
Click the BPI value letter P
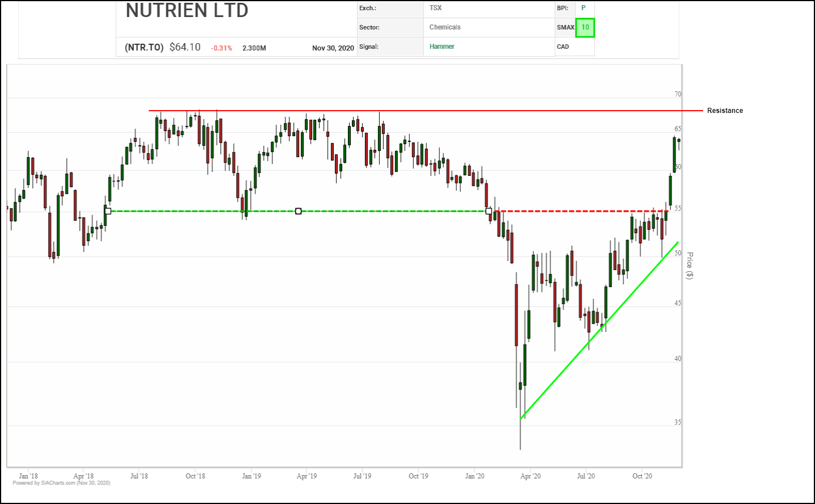coord(583,8)
